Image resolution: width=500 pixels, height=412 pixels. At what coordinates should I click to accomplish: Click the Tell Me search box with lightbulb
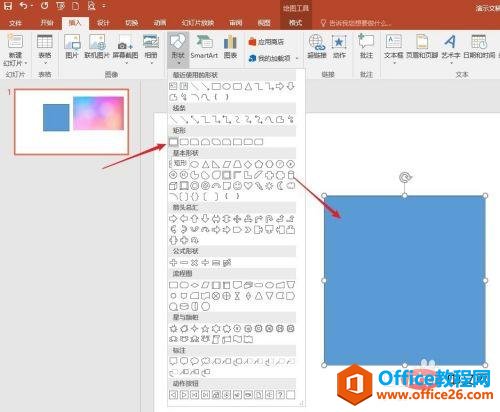pyautogui.click(x=356, y=23)
